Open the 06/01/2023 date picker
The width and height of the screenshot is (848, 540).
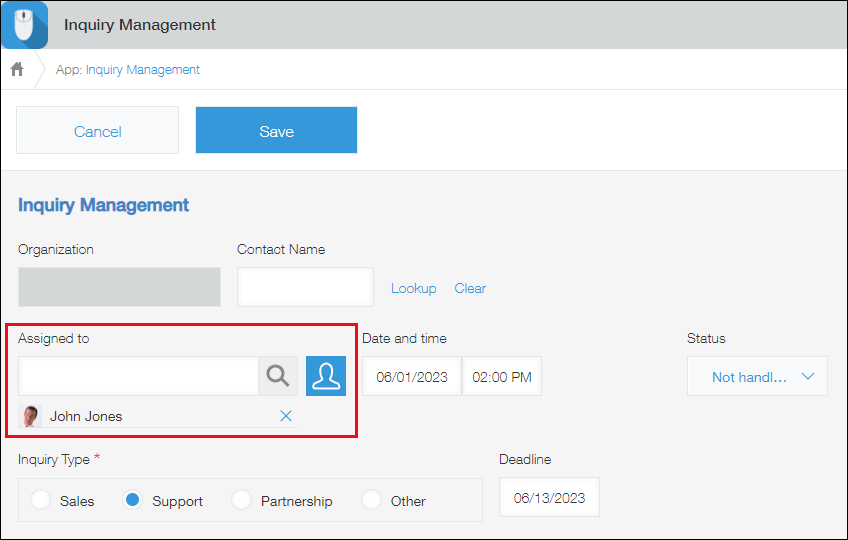[x=412, y=377]
